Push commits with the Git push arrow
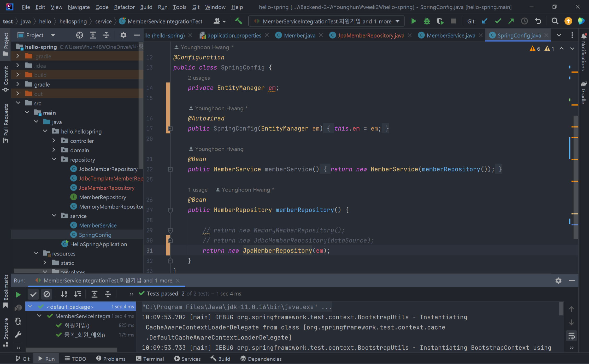 [511, 21]
